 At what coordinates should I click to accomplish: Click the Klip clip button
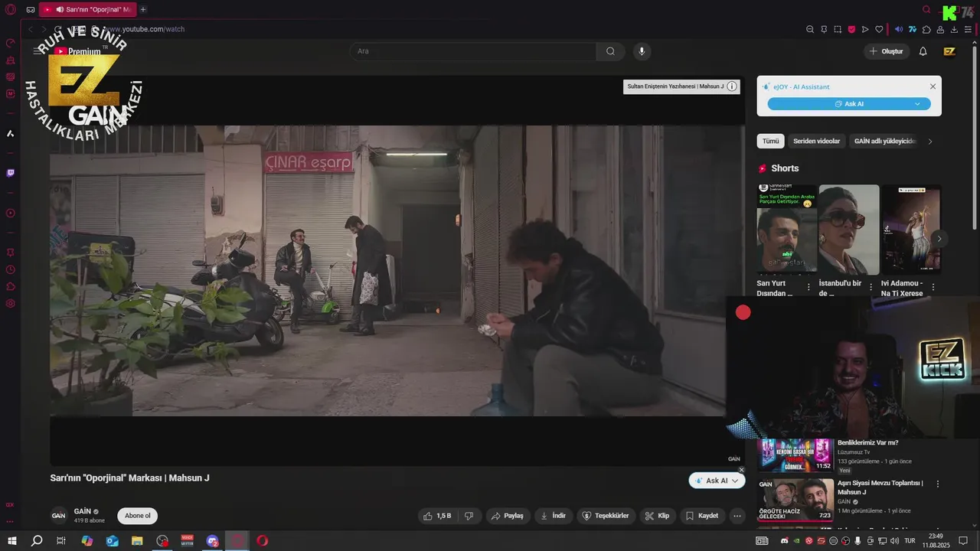[657, 516]
